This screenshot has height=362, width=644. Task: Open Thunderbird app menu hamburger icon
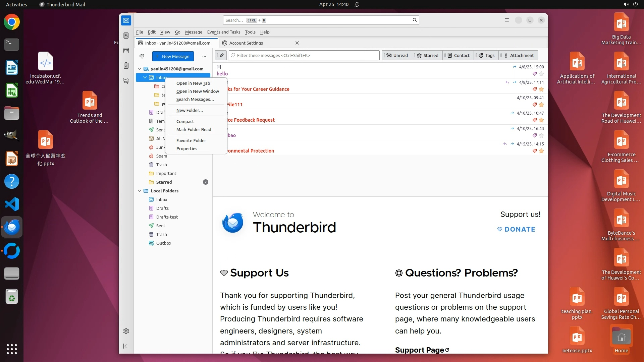click(507, 20)
